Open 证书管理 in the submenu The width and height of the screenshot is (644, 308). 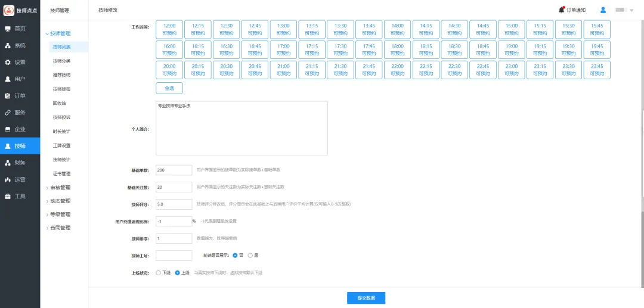(x=61, y=174)
